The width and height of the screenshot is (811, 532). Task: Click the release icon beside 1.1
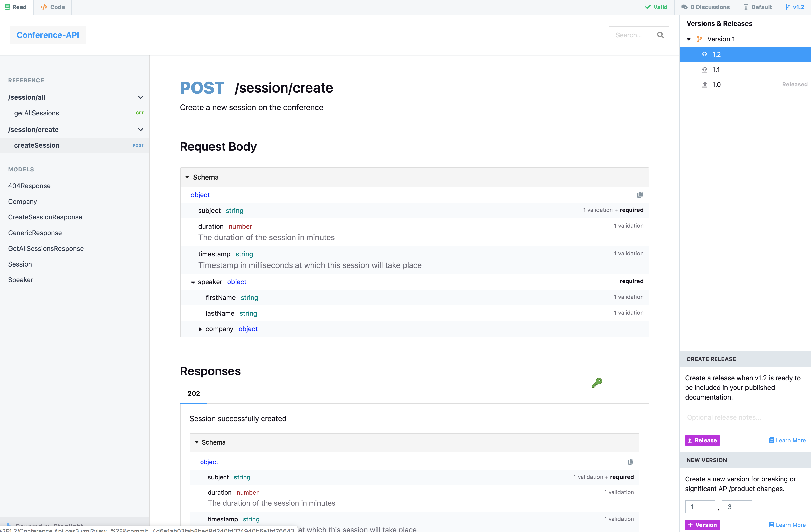pyautogui.click(x=705, y=70)
